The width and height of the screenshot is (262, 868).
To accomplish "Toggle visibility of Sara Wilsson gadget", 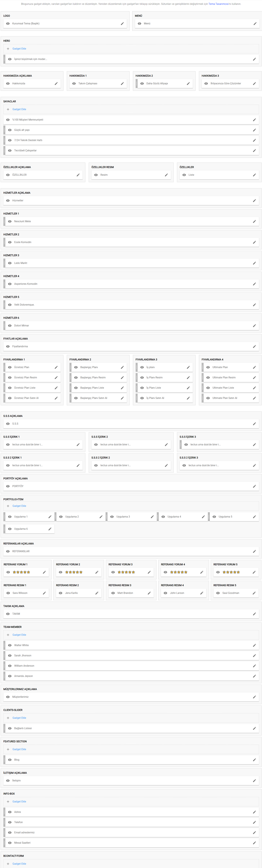I will (x=8, y=593).
